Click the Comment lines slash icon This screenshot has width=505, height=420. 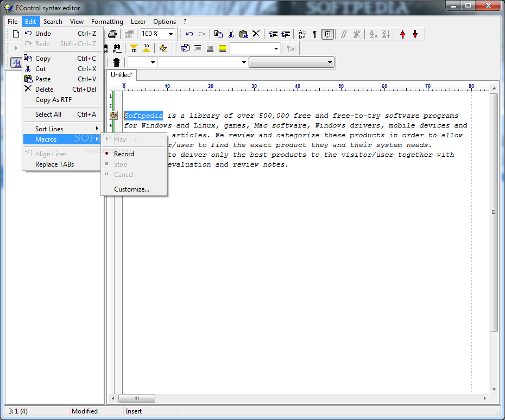[x=344, y=34]
